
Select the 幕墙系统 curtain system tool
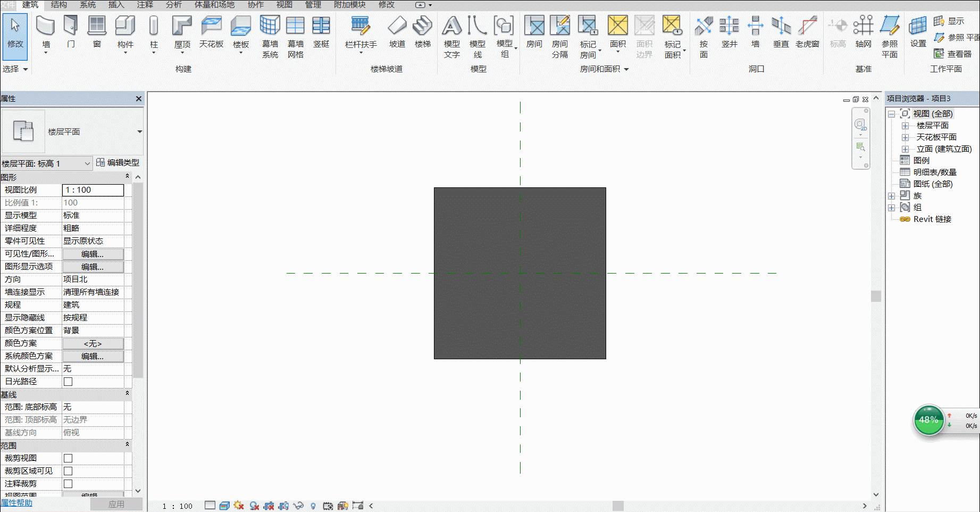[x=270, y=36]
